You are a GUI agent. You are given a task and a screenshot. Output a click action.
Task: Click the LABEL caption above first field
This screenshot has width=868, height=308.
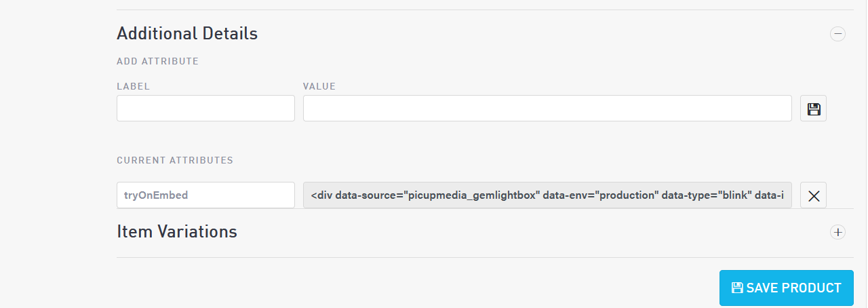click(x=133, y=86)
